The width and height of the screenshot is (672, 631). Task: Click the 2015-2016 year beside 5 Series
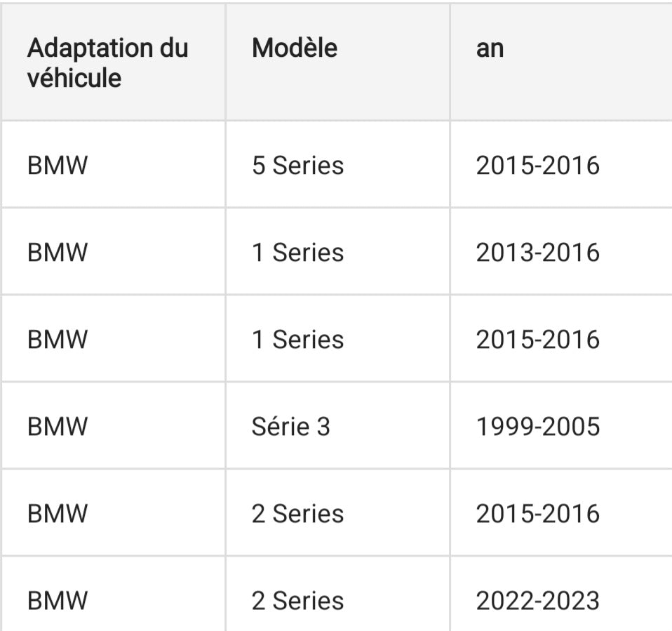point(538,166)
